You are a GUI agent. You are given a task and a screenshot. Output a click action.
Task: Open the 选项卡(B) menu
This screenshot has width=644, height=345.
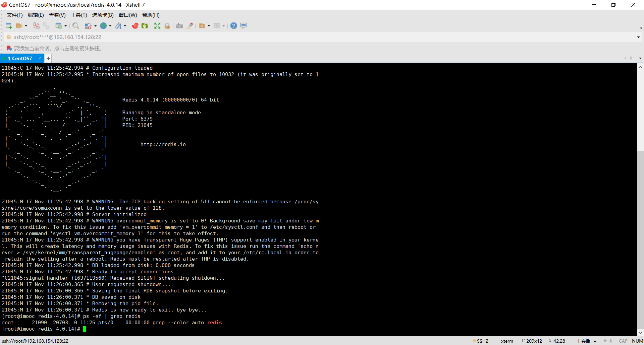(x=103, y=15)
